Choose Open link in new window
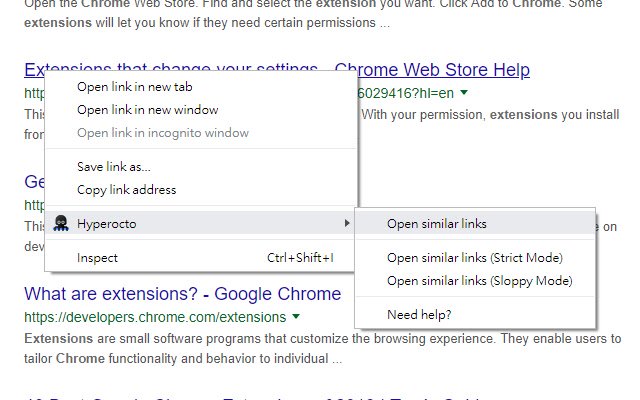The width and height of the screenshot is (640, 400). [x=200, y=110]
